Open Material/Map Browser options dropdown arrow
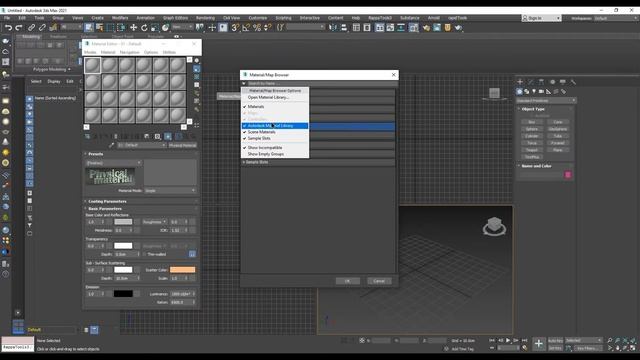Image resolution: width=640 pixels, height=360 pixels. point(244,83)
